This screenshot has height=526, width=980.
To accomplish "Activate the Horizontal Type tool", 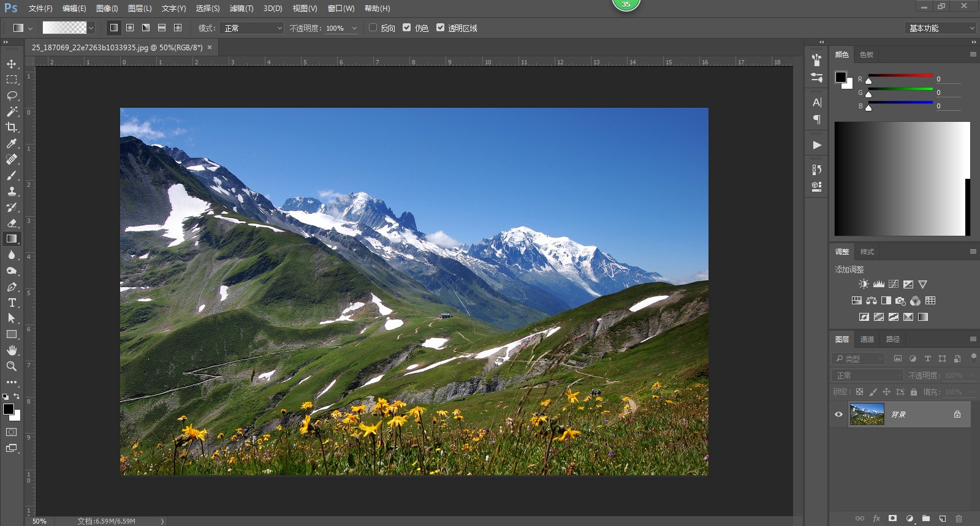I will [12, 302].
